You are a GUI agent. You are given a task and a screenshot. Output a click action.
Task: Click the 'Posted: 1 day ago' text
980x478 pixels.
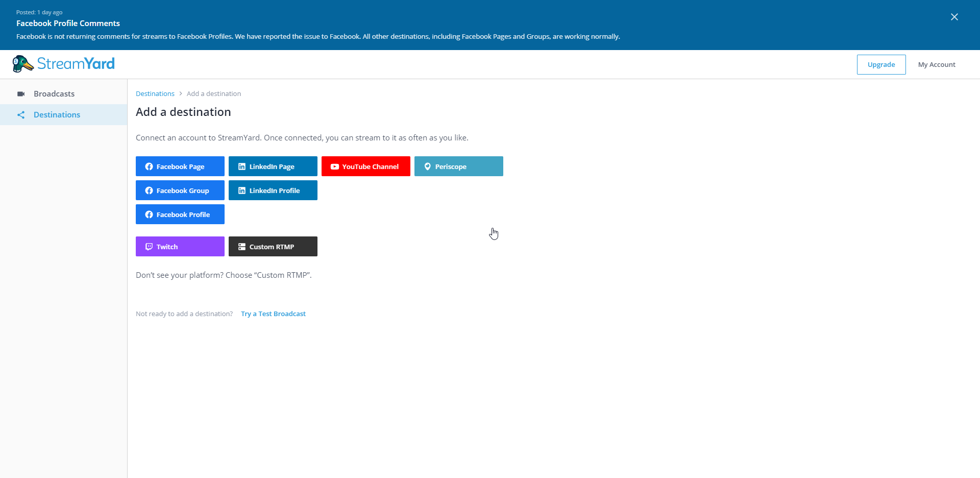click(x=39, y=12)
